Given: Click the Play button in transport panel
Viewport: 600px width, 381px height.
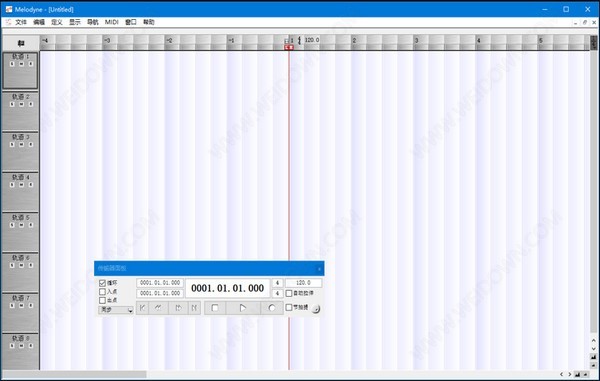Looking at the screenshot, I should pyautogui.click(x=243, y=308).
